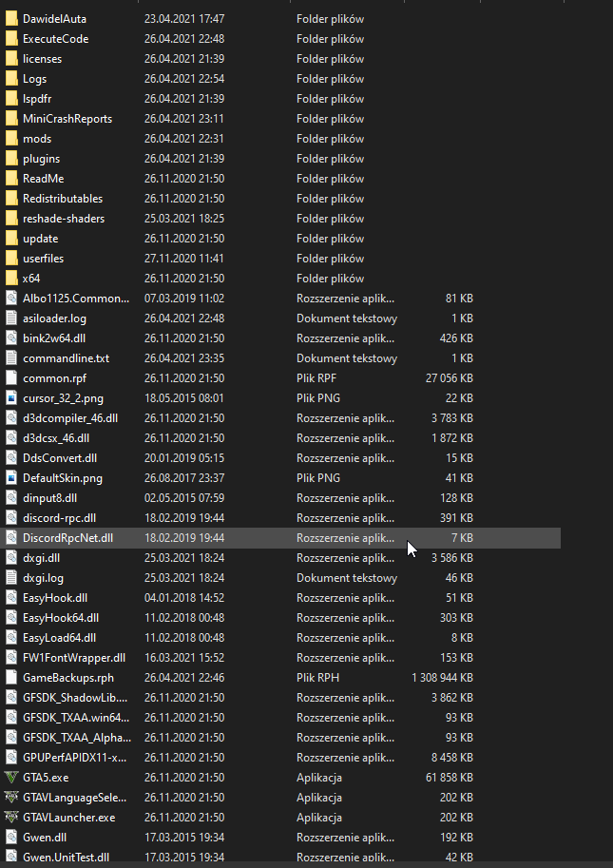
Task: Click date 18.05.2015 08:01 of cursor_32_2.png
Action: 184,398
